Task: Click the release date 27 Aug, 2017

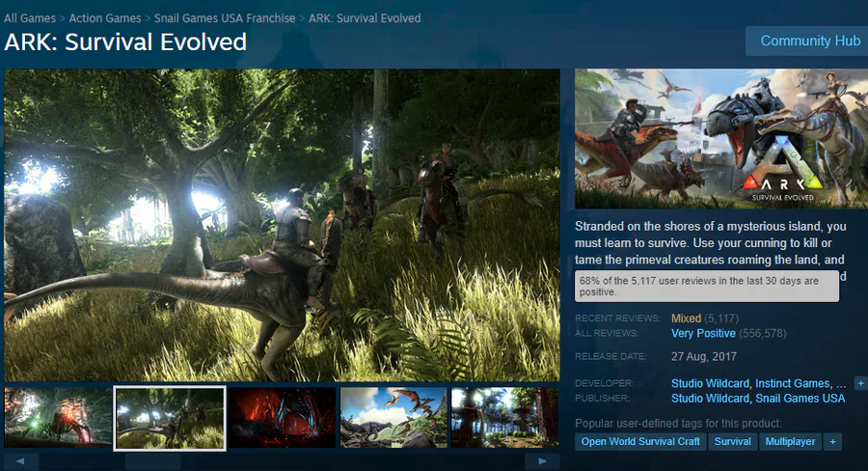Action: (x=704, y=357)
